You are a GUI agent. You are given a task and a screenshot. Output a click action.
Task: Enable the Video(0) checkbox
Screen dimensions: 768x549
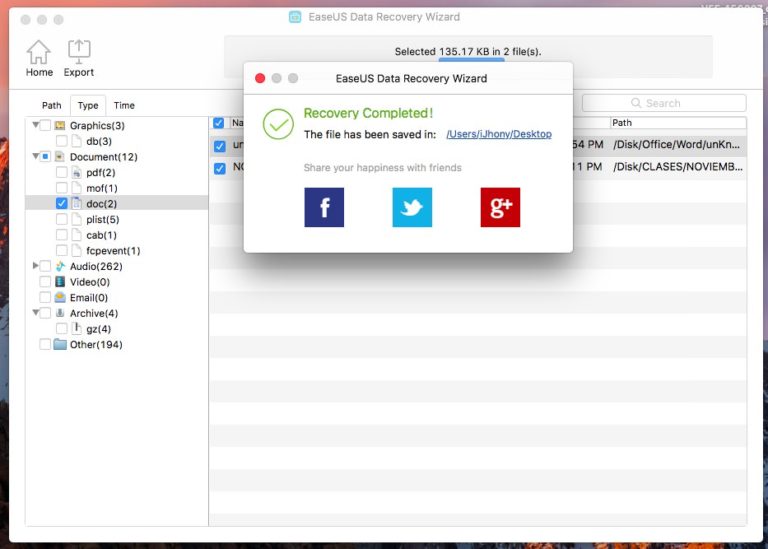coord(45,282)
